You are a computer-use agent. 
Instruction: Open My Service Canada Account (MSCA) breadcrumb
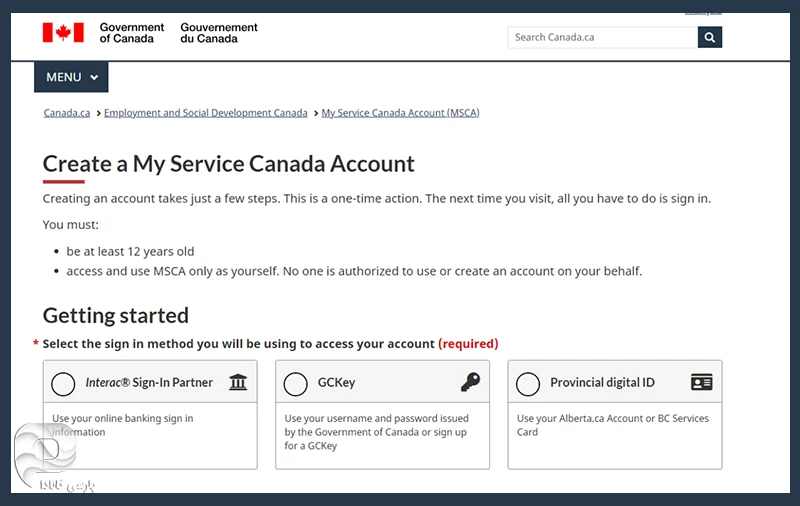[400, 113]
